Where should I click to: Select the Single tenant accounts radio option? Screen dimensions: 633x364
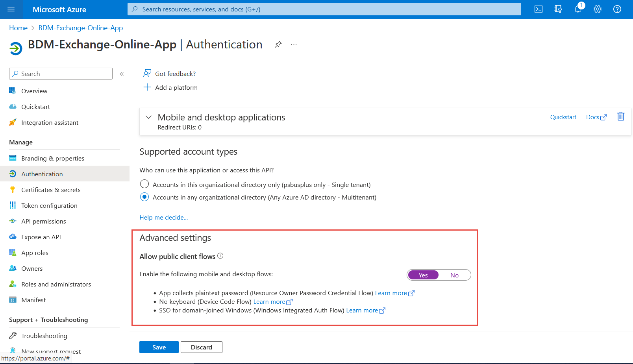(x=144, y=184)
